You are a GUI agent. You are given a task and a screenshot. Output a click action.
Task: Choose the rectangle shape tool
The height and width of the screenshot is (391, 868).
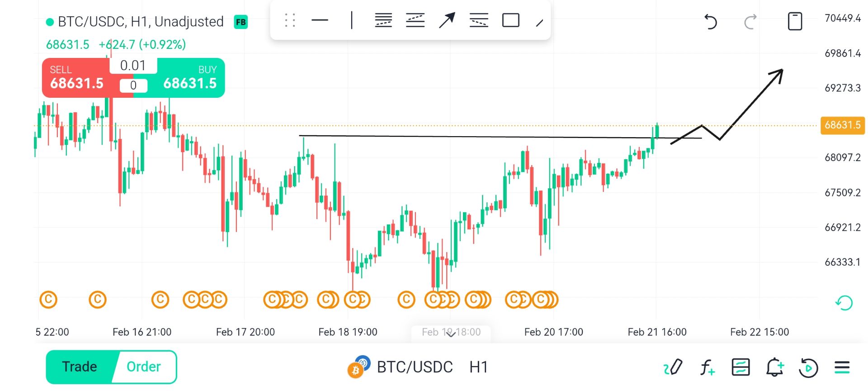click(511, 20)
